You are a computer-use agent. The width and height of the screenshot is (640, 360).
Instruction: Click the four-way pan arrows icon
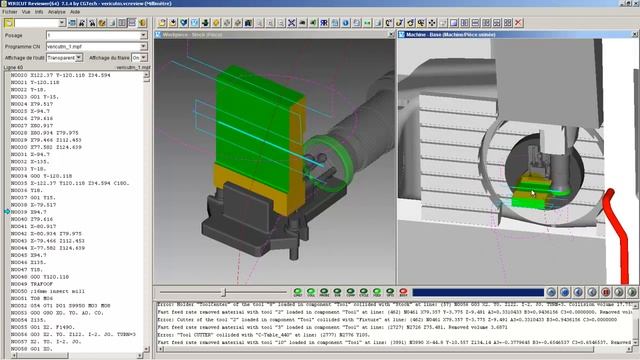pyautogui.click(x=432, y=23)
